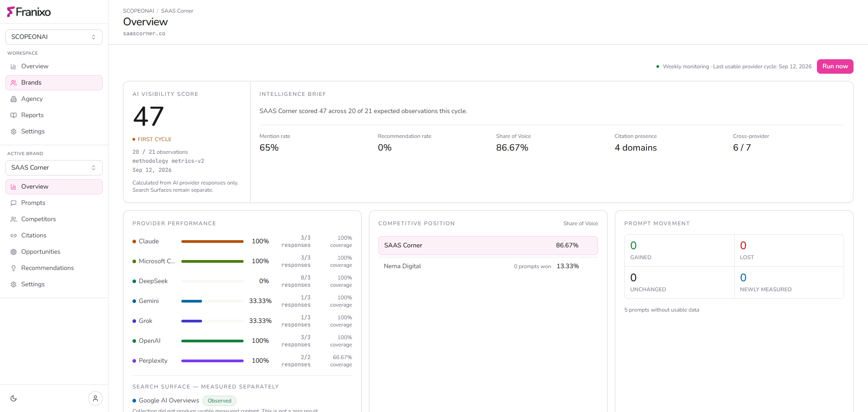868x412 pixels.
Task: Click the Competitors people icon
Action: coord(14,219)
